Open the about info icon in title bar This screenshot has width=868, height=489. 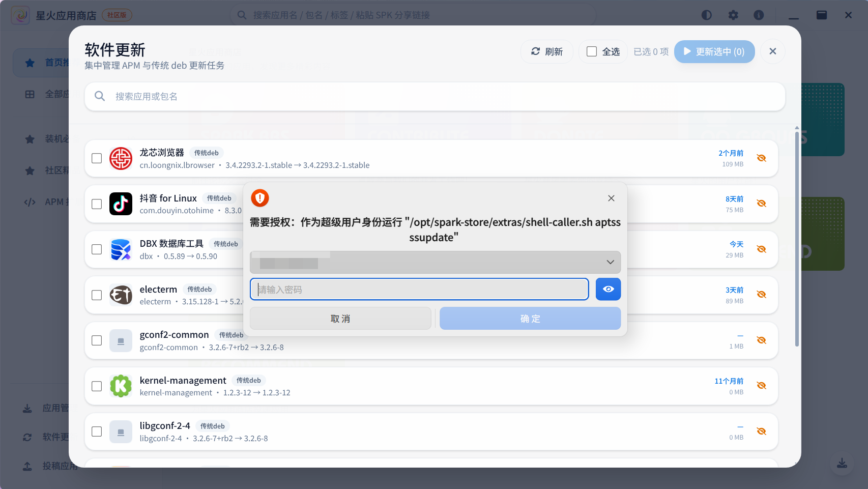point(759,15)
